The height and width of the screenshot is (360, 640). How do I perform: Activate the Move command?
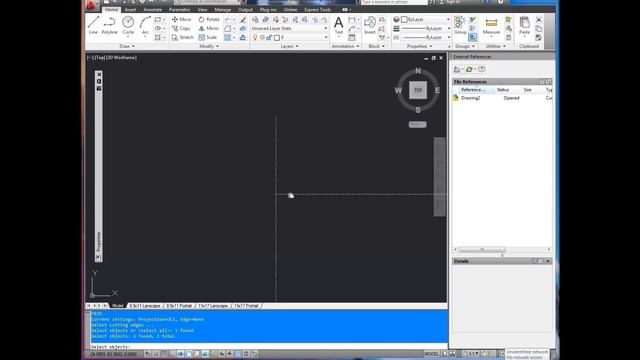[182, 19]
